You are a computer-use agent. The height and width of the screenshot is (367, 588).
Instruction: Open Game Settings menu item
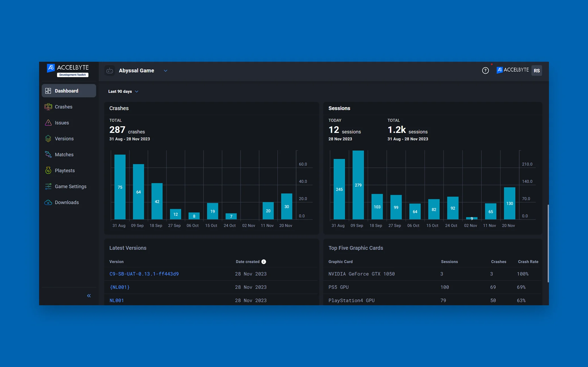point(69,186)
